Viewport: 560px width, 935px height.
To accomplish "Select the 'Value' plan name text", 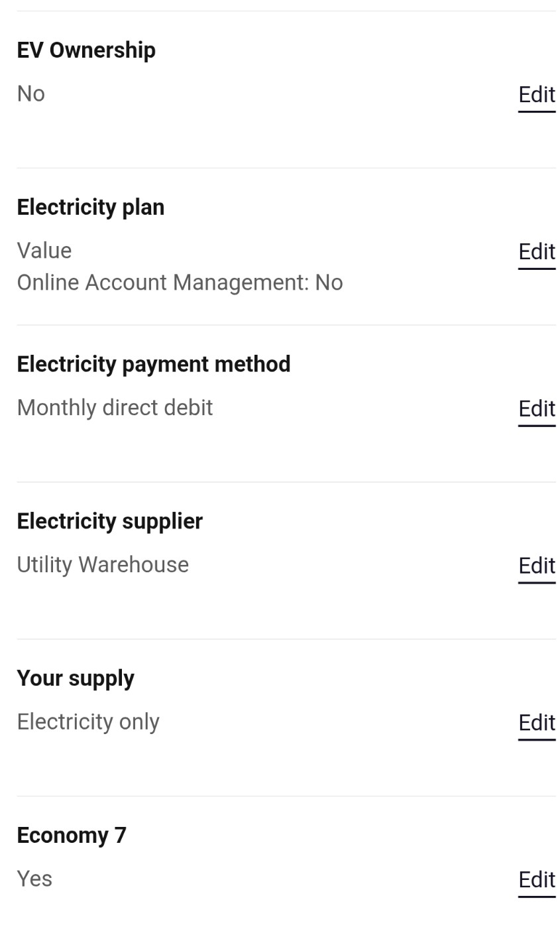I will (44, 251).
